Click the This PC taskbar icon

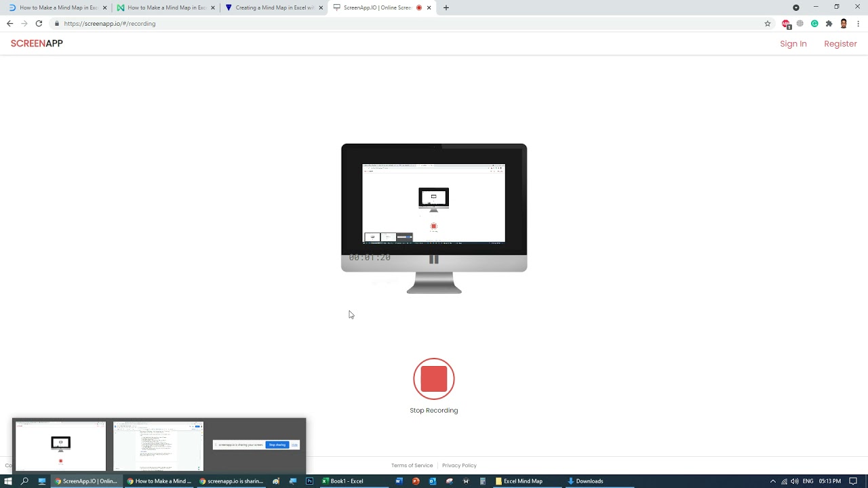(x=42, y=481)
